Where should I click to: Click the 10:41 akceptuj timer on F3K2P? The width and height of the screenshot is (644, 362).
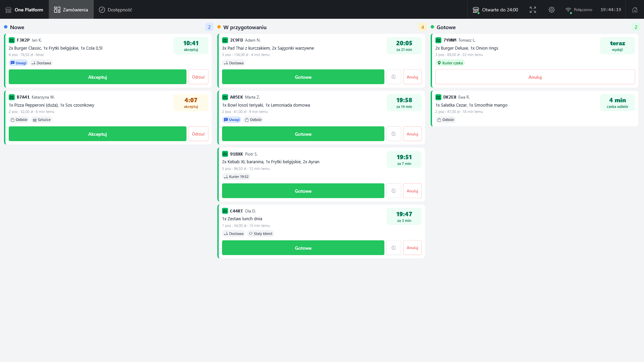[x=191, y=46]
